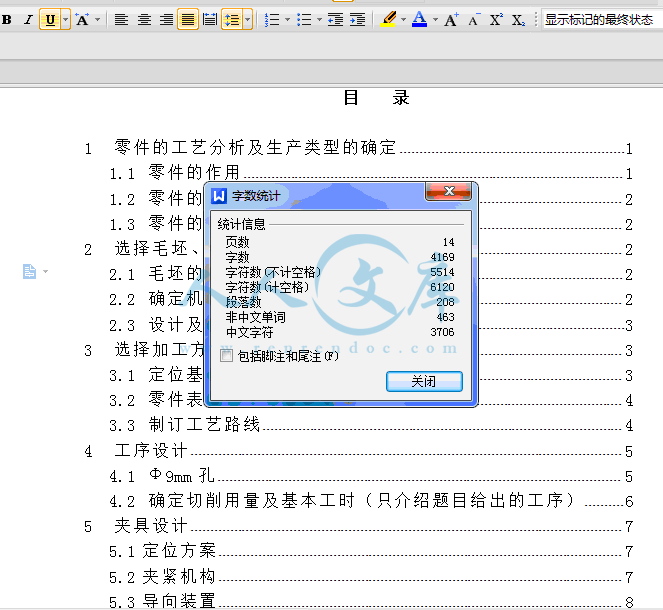Click the 统计信息 group label
The width and height of the screenshot is (663, 610).
pos(241,224)
